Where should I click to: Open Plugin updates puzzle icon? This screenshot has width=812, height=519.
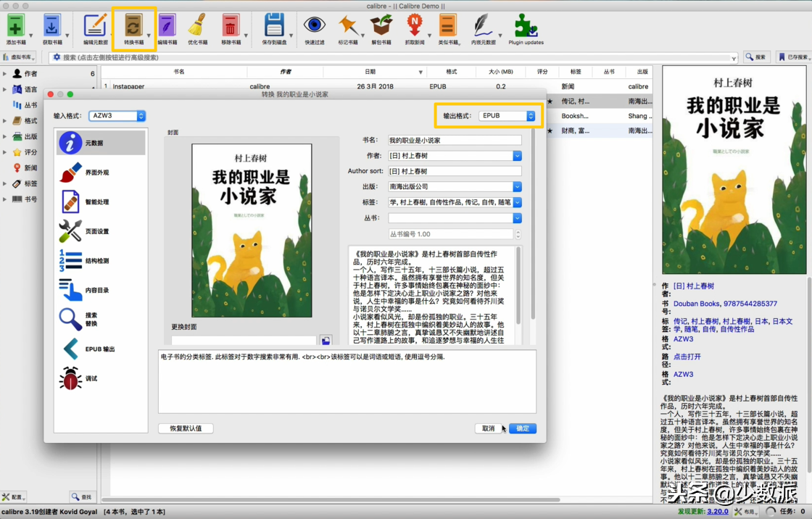[x=526, y=26]
